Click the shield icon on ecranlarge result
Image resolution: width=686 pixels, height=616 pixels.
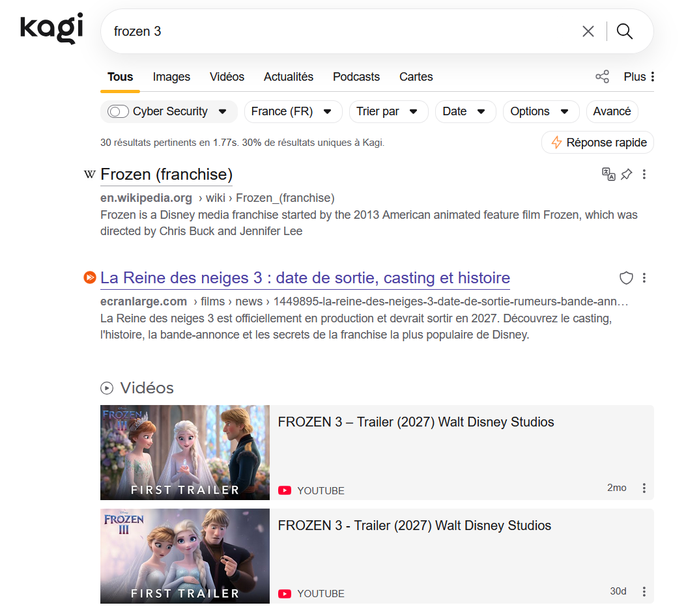click(x=625, y=278)
